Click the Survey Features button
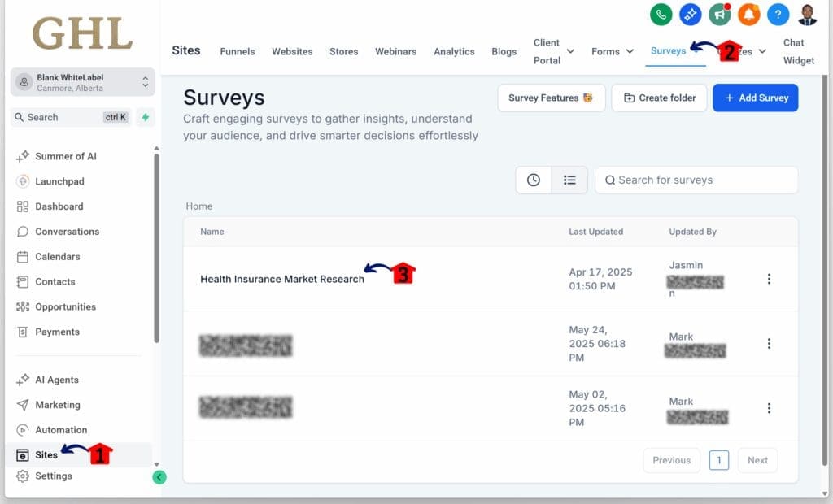This screenshot has width=833, height=504. tap(552, 98)
